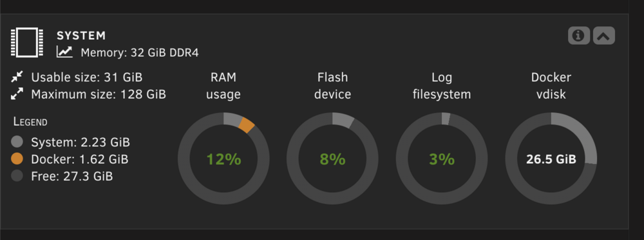The image size is (644, 240).
Task: Select the Docker legend orange dot
Action: pos(17,159)
